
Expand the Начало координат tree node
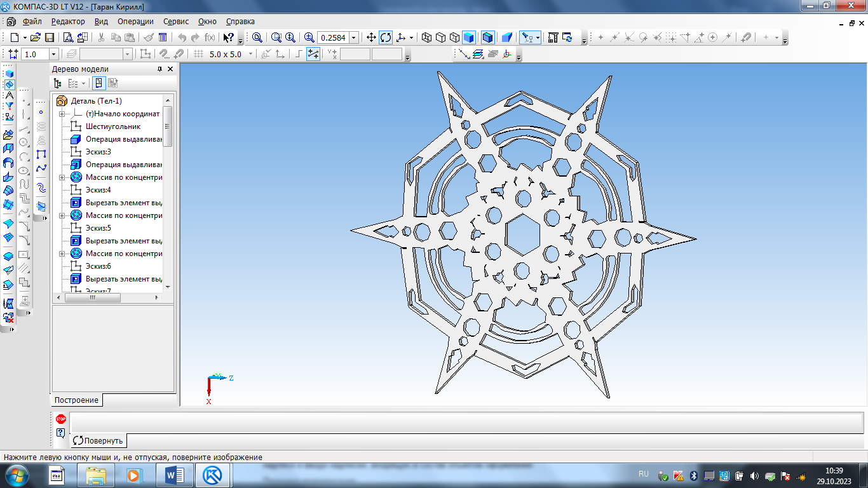tap(62, 114)
